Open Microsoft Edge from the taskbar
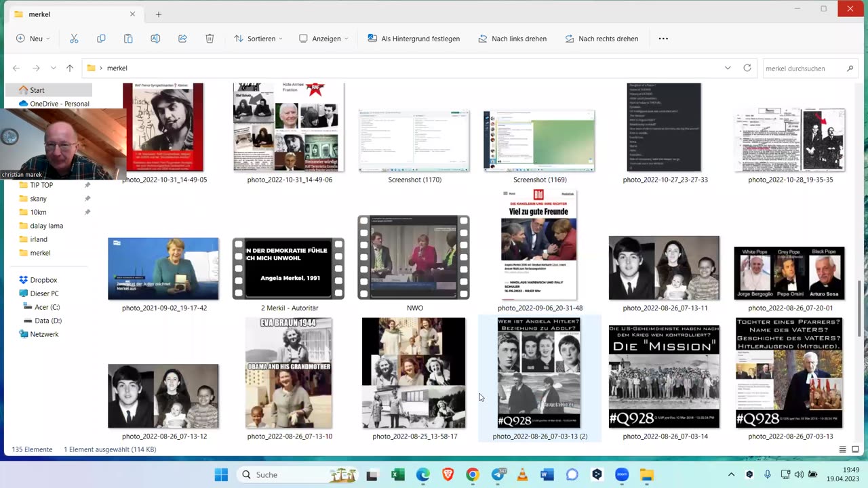Viewport: 868px width, 488px height. [x=423, y=474]
